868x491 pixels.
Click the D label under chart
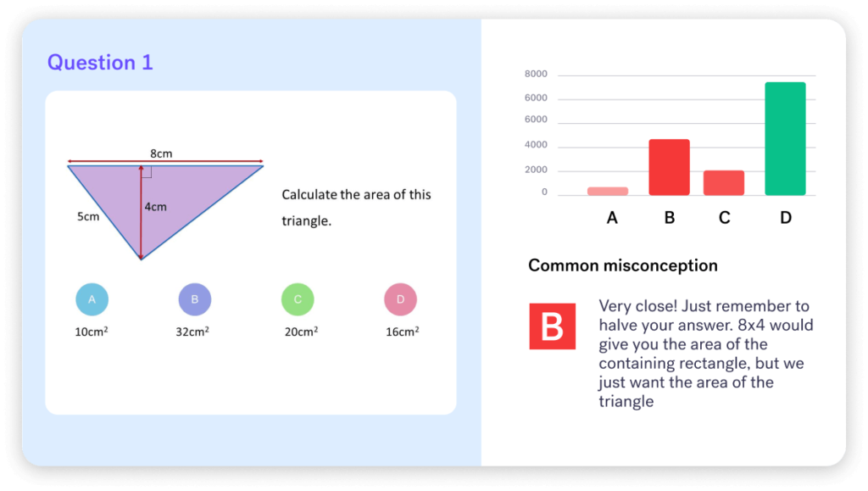(786, 218)
